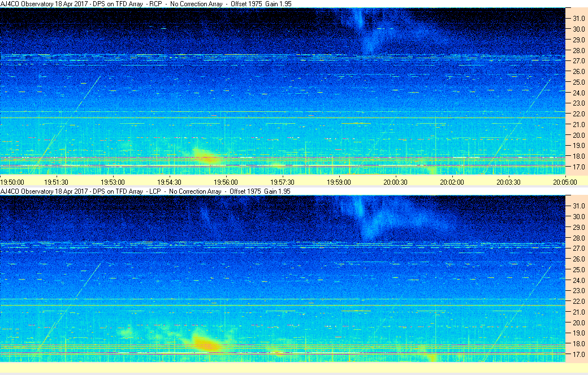The width and height of the screenshot is (588, 375).
Task: Click the 19:50:00 time axis label
Action: (12, 182)
